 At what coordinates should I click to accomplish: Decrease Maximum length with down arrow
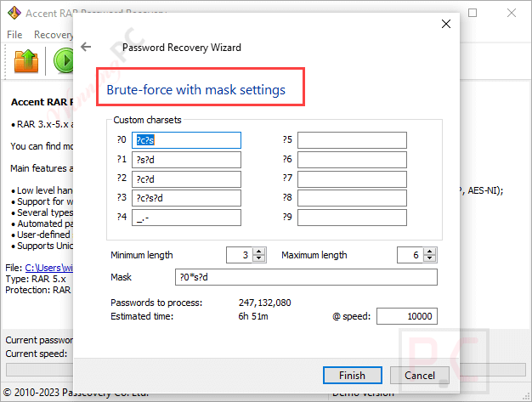tap(429, 258)
